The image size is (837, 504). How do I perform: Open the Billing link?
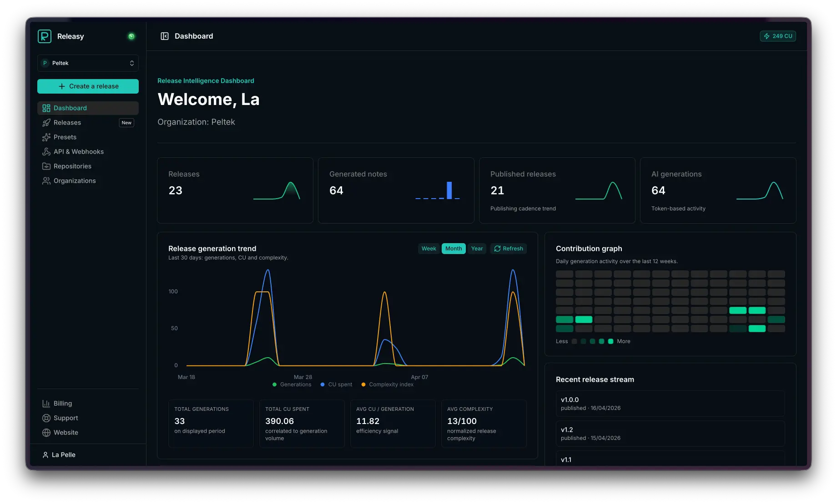click(88, 404)
